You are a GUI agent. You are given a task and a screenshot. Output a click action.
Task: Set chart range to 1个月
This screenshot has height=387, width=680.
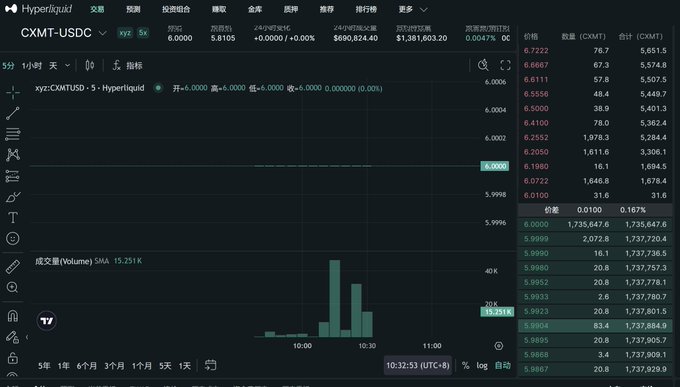142,366
